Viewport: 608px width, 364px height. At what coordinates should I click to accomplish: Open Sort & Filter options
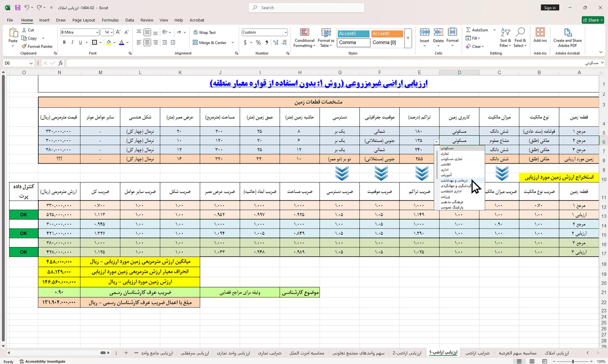505,38
